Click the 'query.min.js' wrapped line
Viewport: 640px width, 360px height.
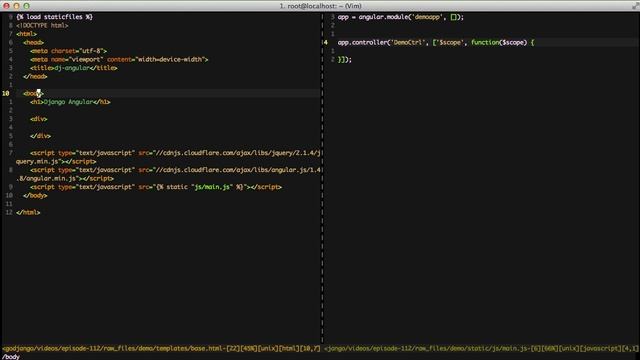[x=56, y=162]
